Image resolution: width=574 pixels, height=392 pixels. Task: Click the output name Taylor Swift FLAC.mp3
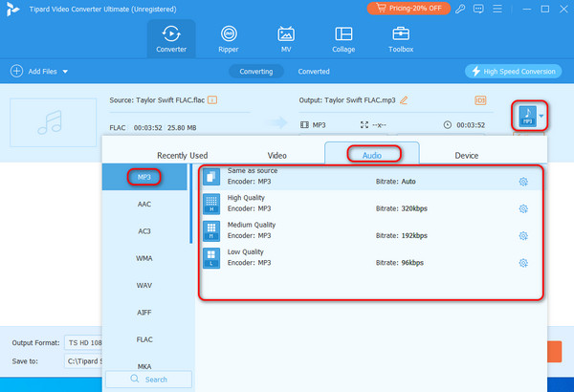(x=360, y=100)
